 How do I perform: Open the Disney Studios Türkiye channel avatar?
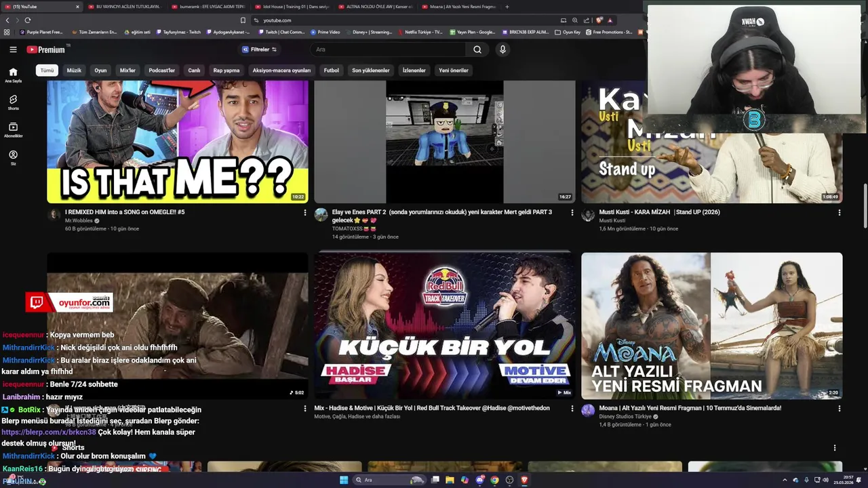(588, 410)
